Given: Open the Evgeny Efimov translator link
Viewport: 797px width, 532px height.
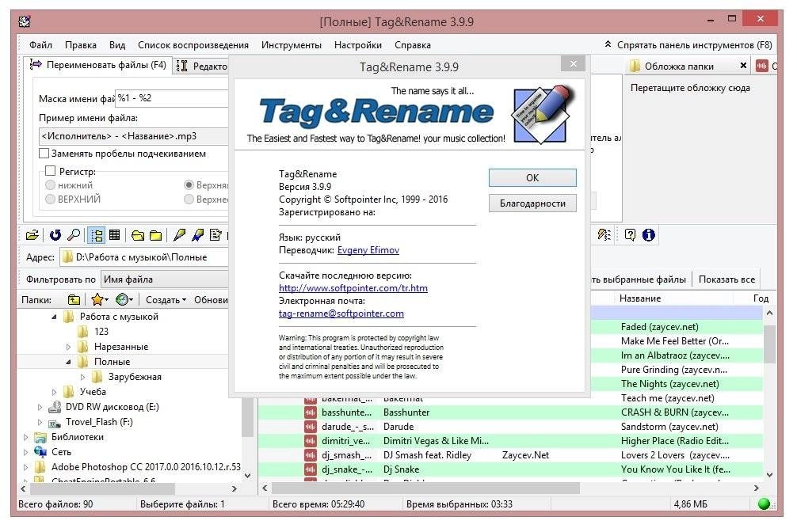Looking at the screenshot, I should click(368, 250).
